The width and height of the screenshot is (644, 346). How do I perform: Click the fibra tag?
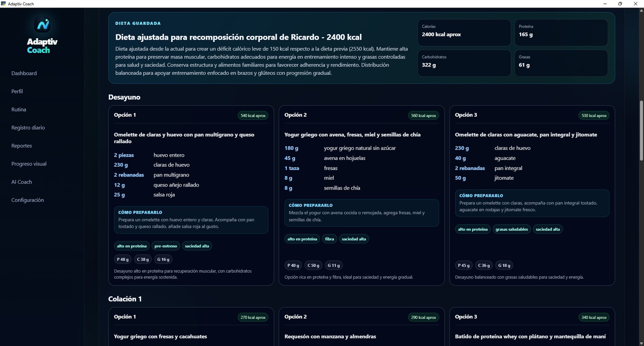(330, 239)
